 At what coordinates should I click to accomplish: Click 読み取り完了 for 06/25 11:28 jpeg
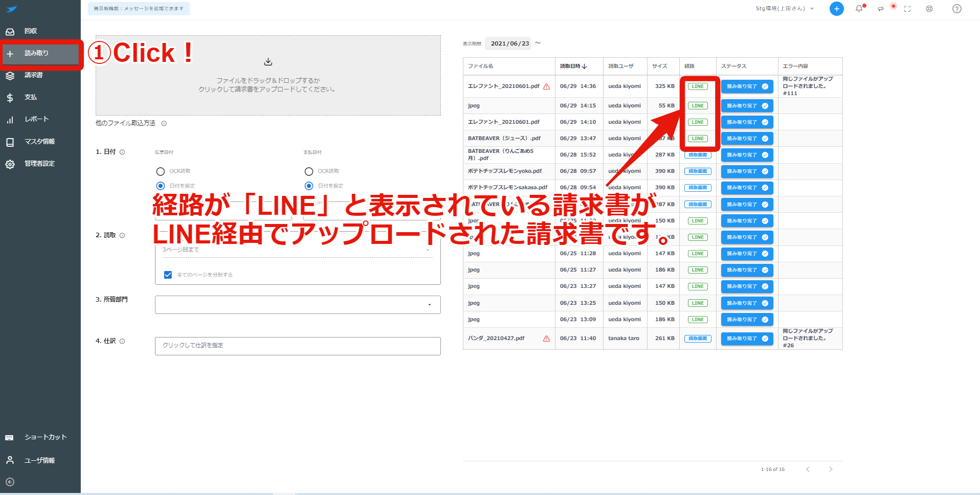click(747, 254)
